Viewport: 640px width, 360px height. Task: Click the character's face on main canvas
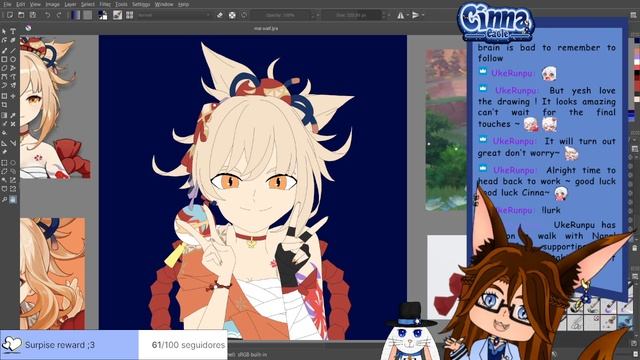[254, 192]
